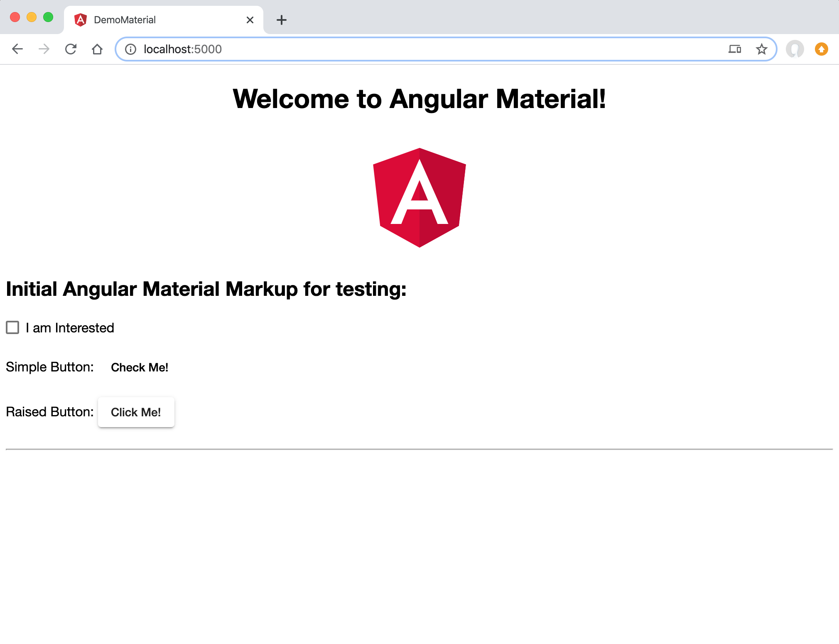The image size is (839, 644).
Task: Close the DemoMaterial tab
Action: click(250, 20)
